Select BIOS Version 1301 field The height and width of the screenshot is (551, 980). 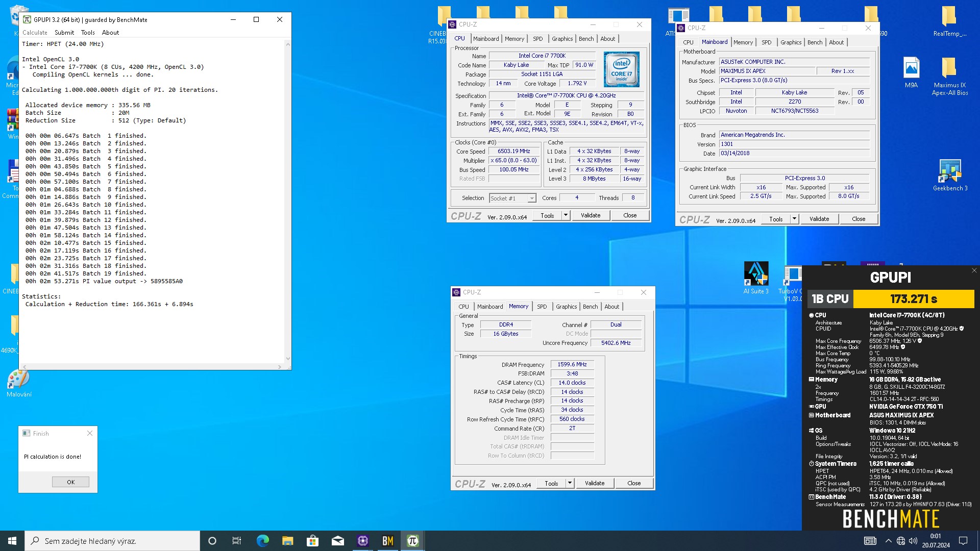tap(794, 144)
